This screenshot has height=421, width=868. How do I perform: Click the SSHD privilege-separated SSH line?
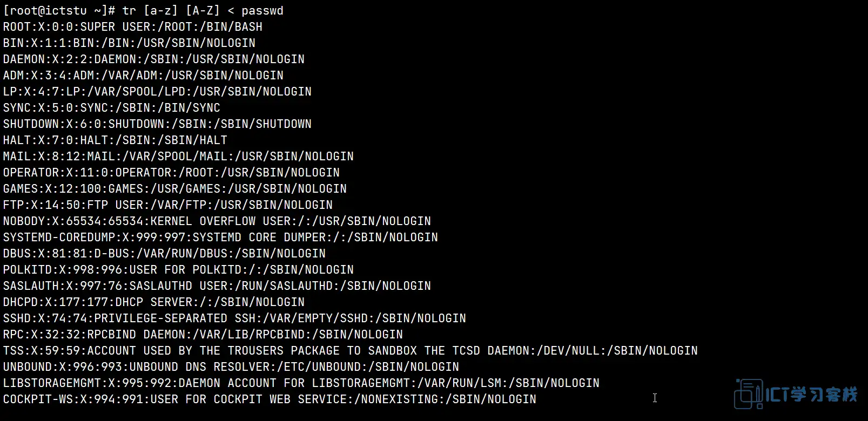[234, 318]
